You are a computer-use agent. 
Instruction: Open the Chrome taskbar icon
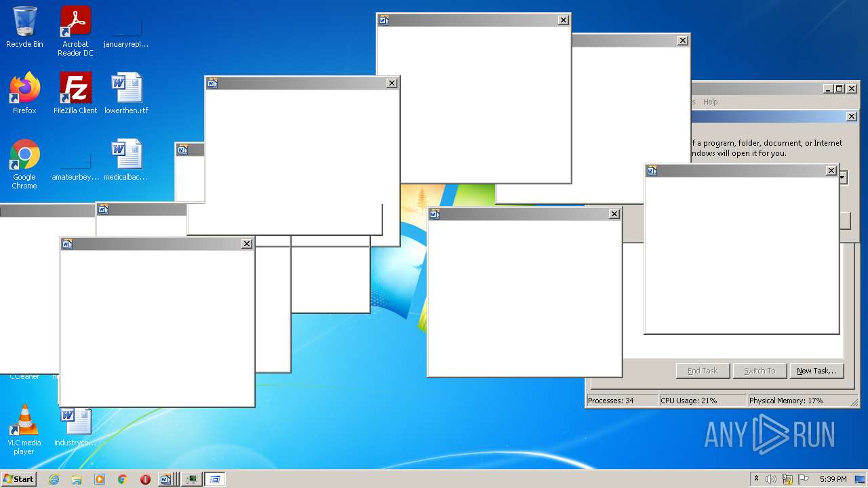pyautogui.click(x=123, y=479)
